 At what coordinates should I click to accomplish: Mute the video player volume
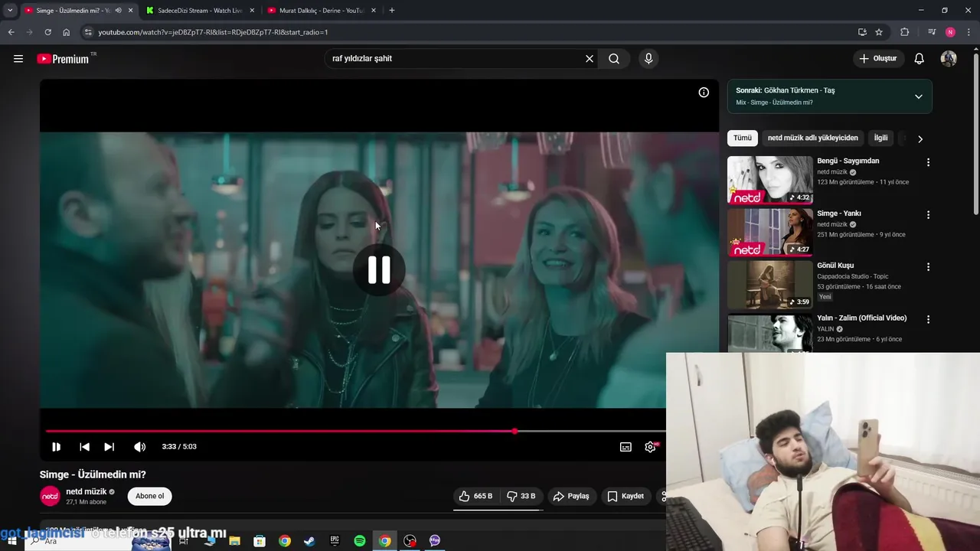(139, 447)
